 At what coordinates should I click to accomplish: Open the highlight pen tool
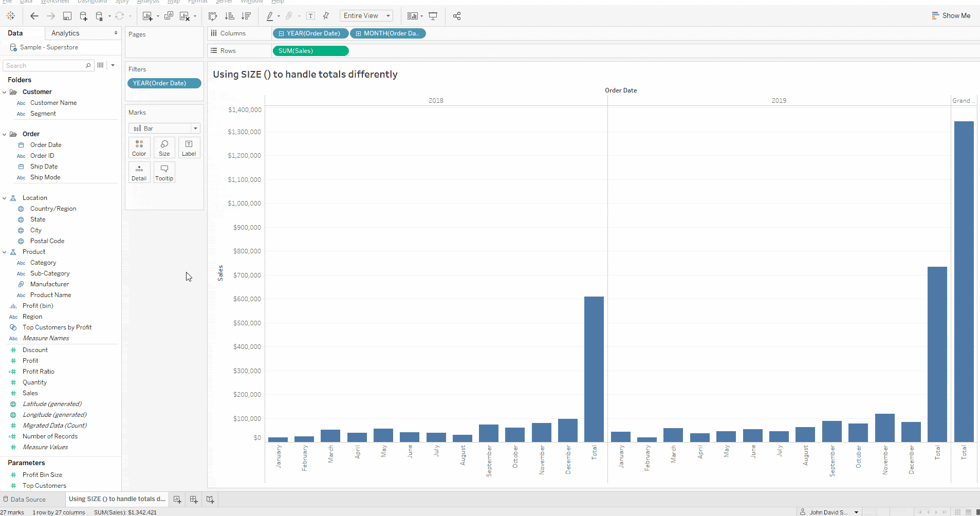pyautogui.click(x=270, y=16)
